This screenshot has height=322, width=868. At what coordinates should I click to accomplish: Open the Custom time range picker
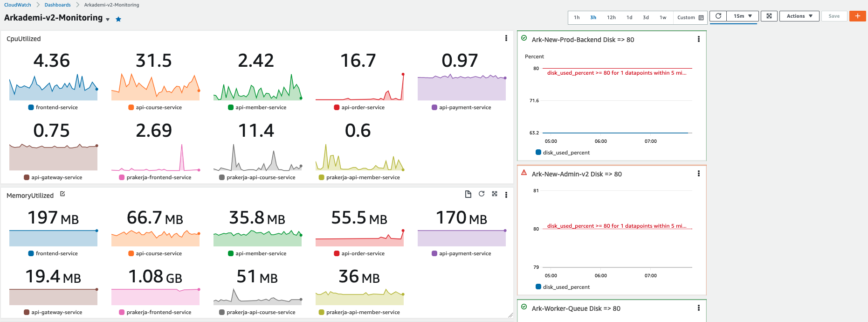pyautogui.click(x=690, y=18)
